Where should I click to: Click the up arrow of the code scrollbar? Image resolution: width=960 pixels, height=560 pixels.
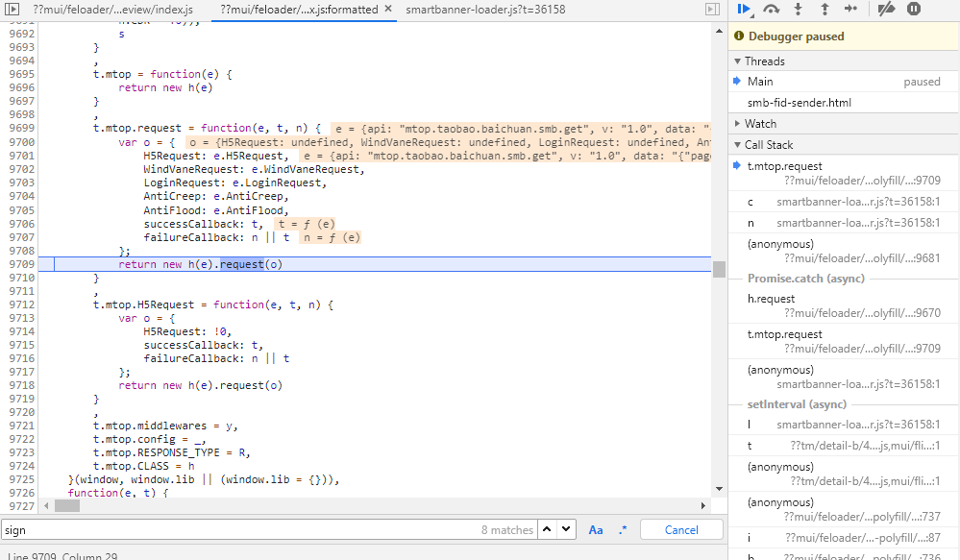coord(720,31)
